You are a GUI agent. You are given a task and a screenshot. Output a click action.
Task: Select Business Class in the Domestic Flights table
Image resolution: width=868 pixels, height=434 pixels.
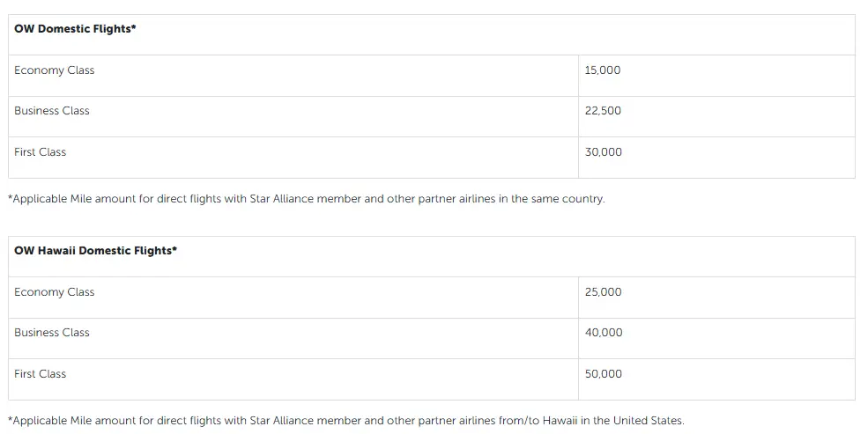tap(52, 111)
